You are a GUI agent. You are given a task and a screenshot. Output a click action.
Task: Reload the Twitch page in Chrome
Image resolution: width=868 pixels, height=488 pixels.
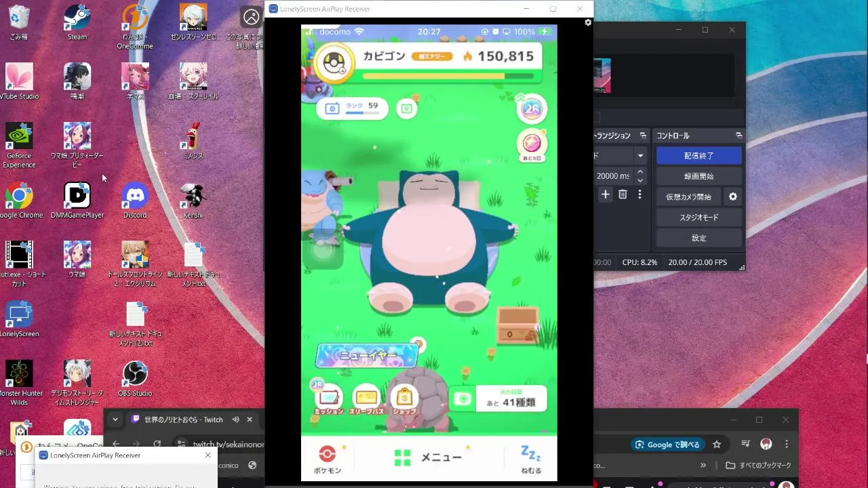157,444
